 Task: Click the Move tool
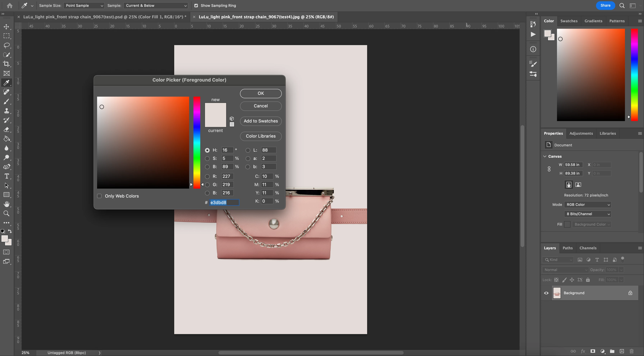coord(6,26)
